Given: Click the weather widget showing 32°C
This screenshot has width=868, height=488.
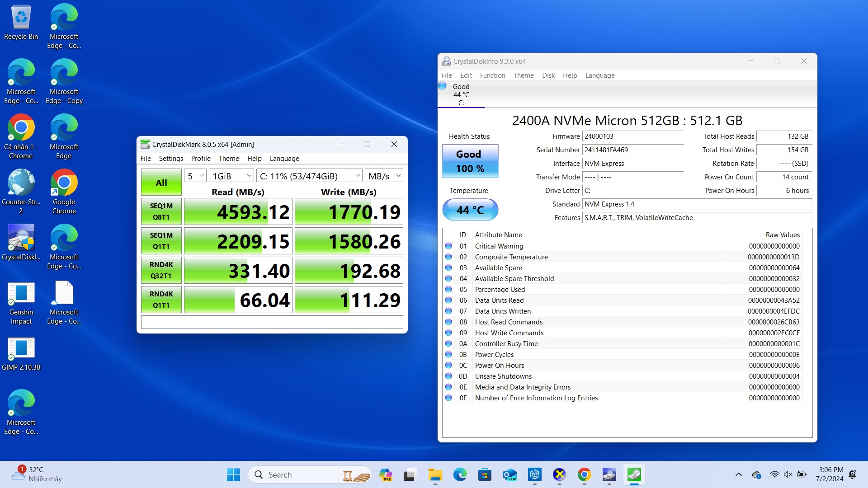Looking at the screenshot, I should 37,474.
